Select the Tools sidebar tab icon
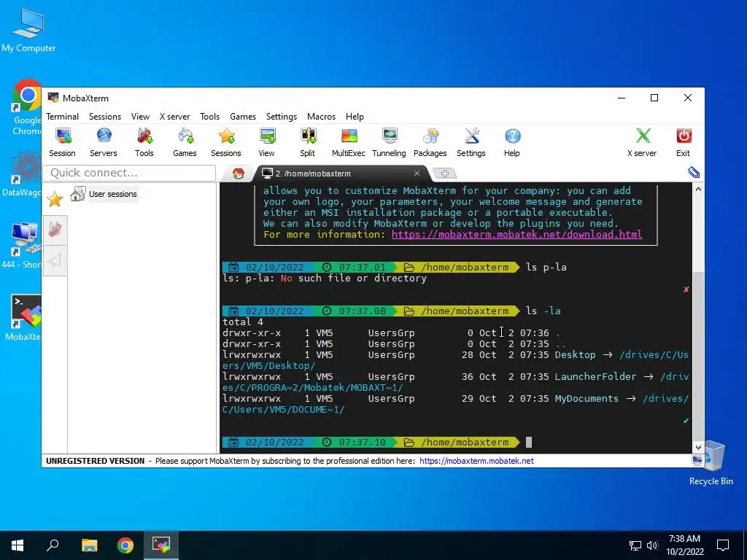 55,230
